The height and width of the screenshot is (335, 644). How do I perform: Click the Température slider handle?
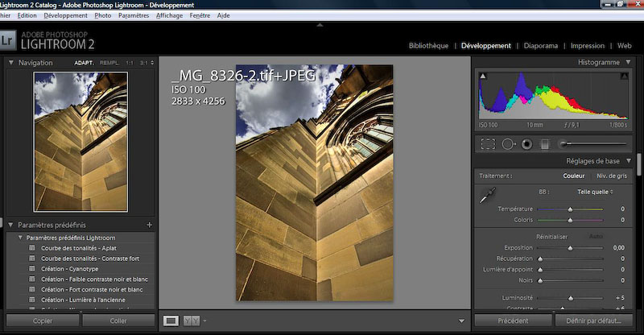pyautogui.click(x=570, y=209)
